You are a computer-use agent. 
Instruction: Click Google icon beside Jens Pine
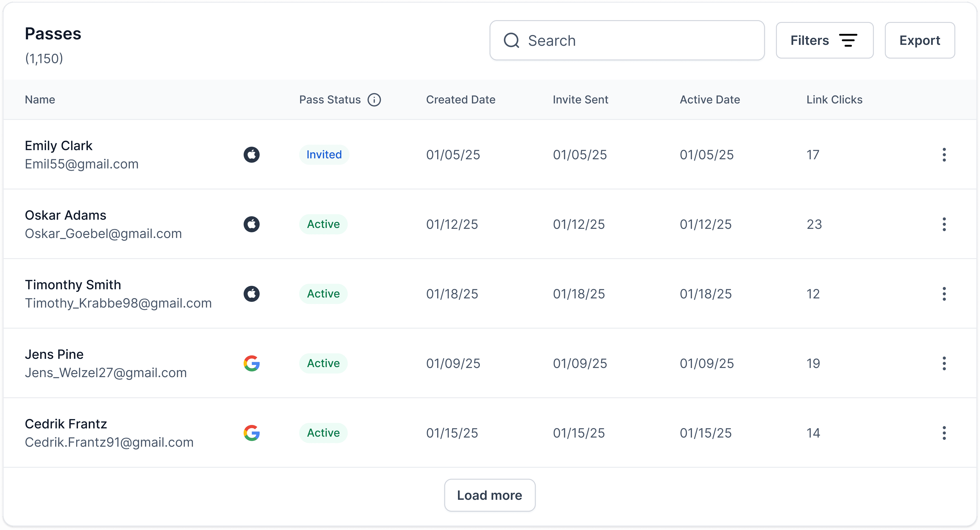[251, 363]
